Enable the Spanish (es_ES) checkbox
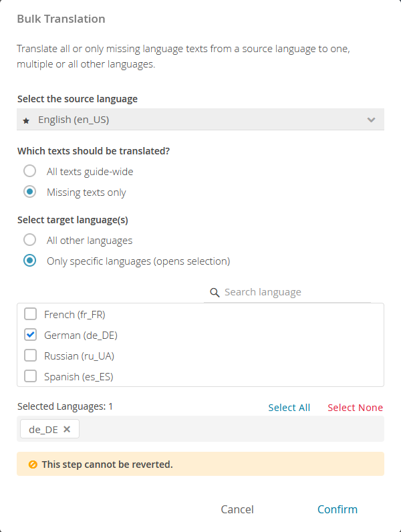Image resolution: width=401 pixels, height=532 pixels. click(x=31, y=376)
